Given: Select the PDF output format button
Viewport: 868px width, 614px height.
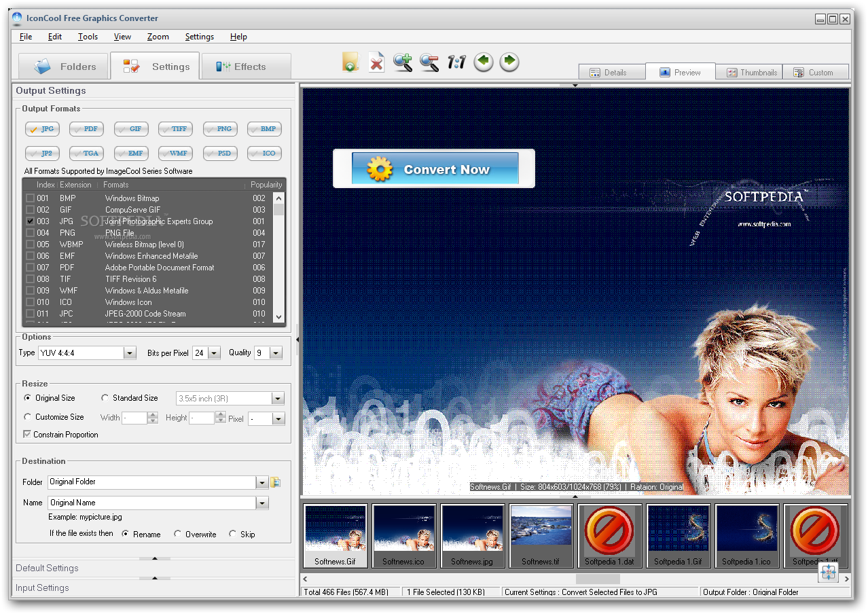Looking at the screenshot, I should coord(86,129).
